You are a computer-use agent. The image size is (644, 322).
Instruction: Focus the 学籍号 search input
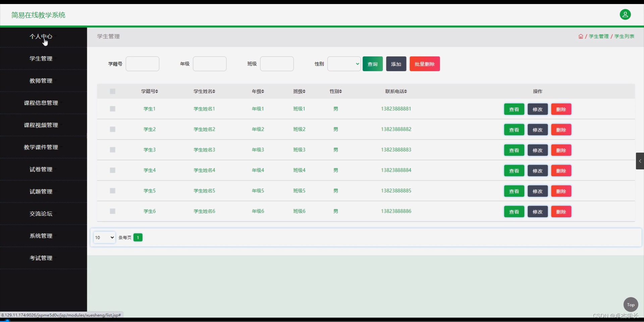pyautogui.click(x=143, y=64)
